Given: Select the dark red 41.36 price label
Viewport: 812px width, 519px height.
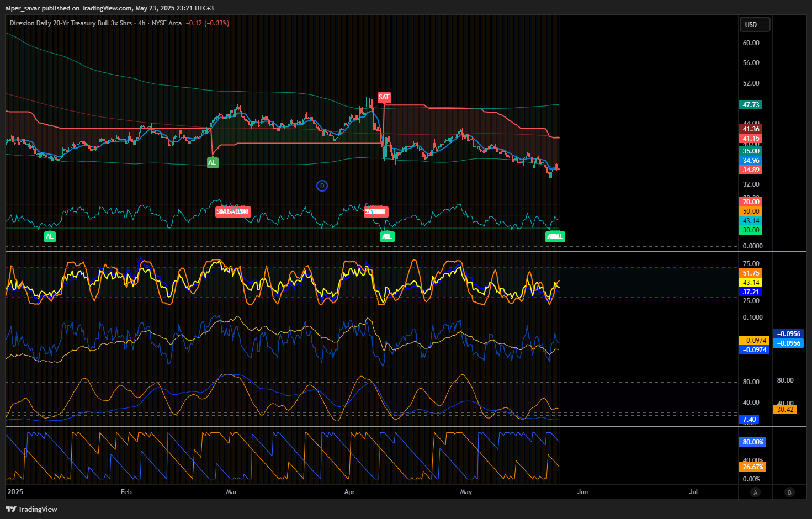Looking at the screenshot, I should tap(751, 129).
